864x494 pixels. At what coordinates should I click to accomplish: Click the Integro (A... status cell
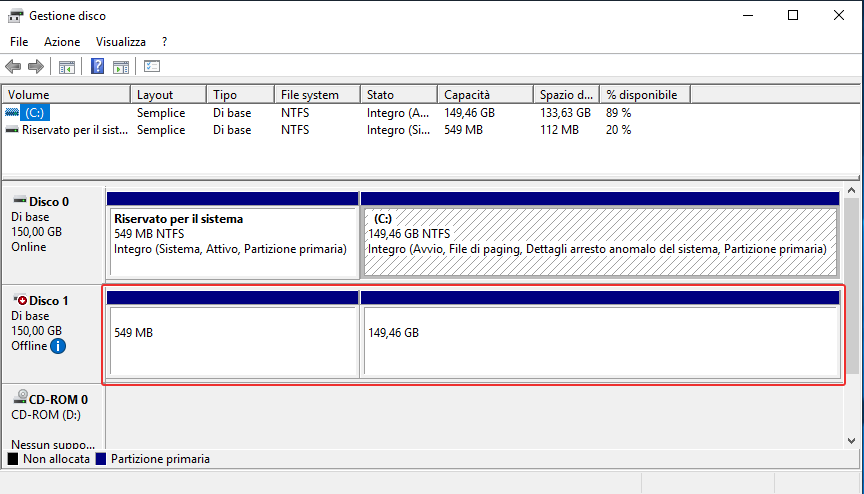pyautogui.click(x=398, y=113)
